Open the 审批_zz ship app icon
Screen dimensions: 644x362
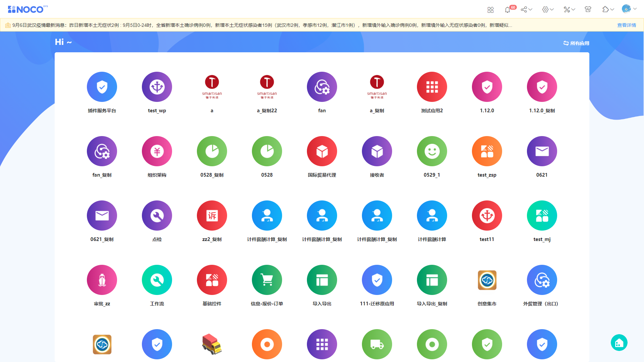pyautogui.click(x=102, y=280)
